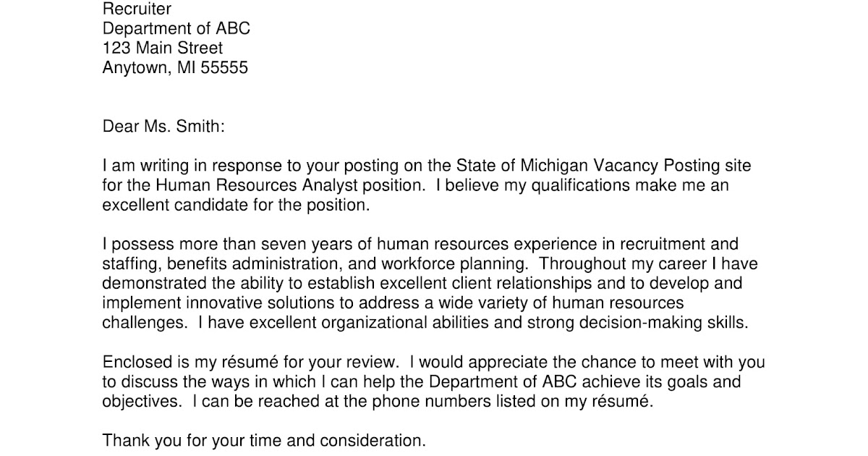
Task: Click the "Dear Ms. Smith:" salutation
Action: [x=163, y=127]
